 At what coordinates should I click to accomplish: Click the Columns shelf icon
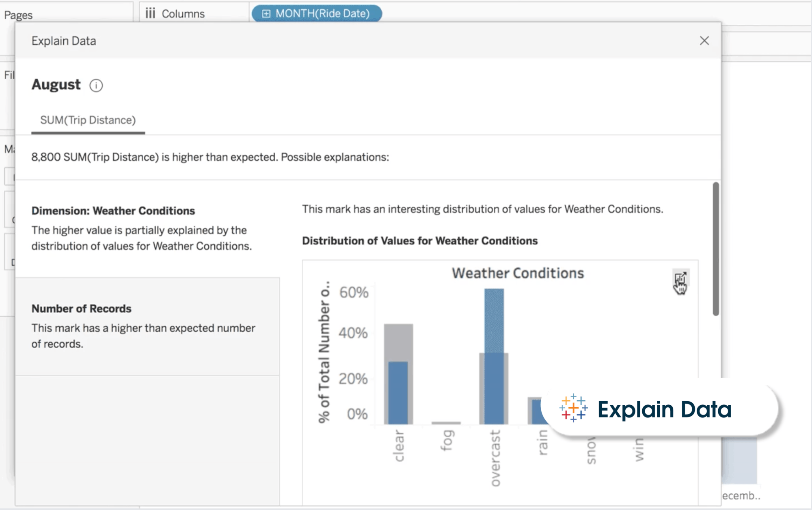click(151, 13)
